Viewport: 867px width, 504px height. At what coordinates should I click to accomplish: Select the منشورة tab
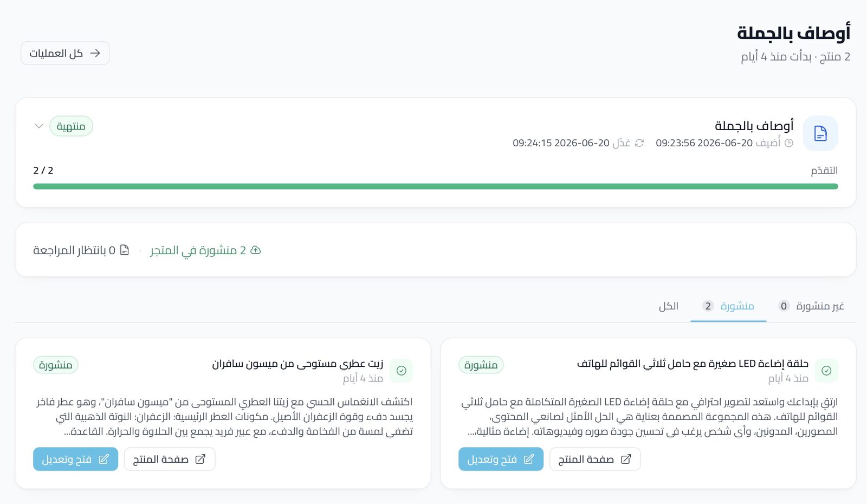pos(728,306)
